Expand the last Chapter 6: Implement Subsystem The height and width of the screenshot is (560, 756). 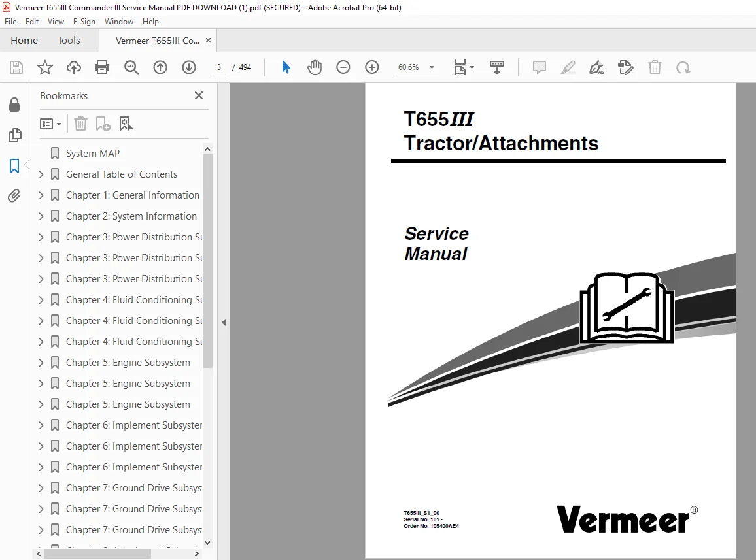click(x=41, y=467)
